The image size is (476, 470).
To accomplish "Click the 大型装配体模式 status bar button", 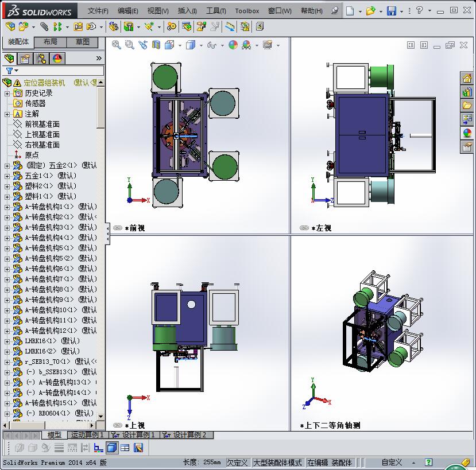I will [x=277, y=463].
